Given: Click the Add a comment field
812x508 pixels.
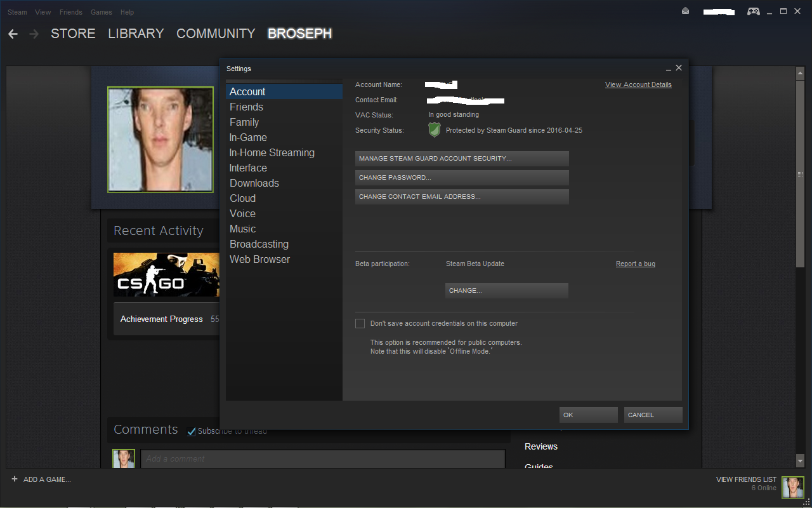Looking at the screenshot, I should [323, 459].
